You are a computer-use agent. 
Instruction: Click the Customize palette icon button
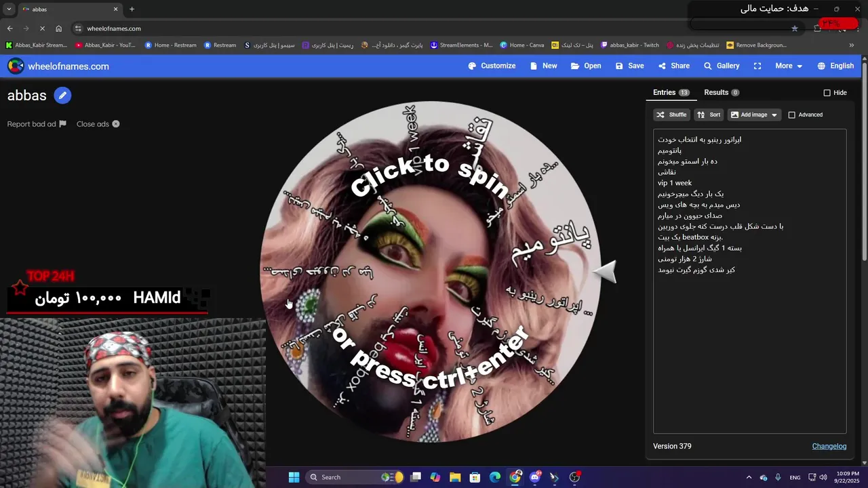(x=492, y=66)
